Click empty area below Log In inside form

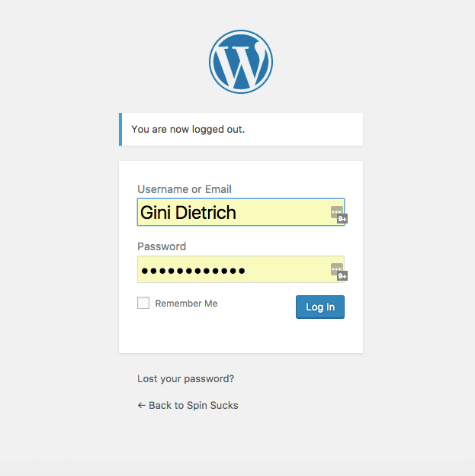click(241, 336)
